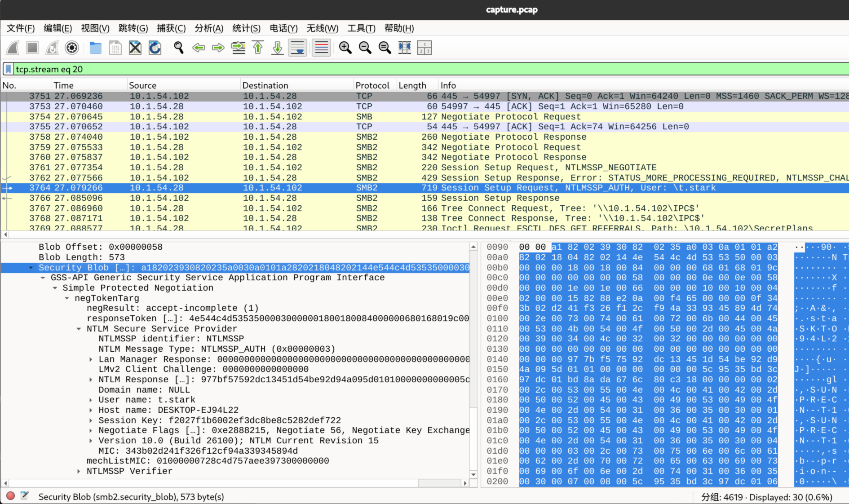Image resolution: width=849 pixels, height=504 pixels.
Task: Go to the first packet
Action: point(258,48)
